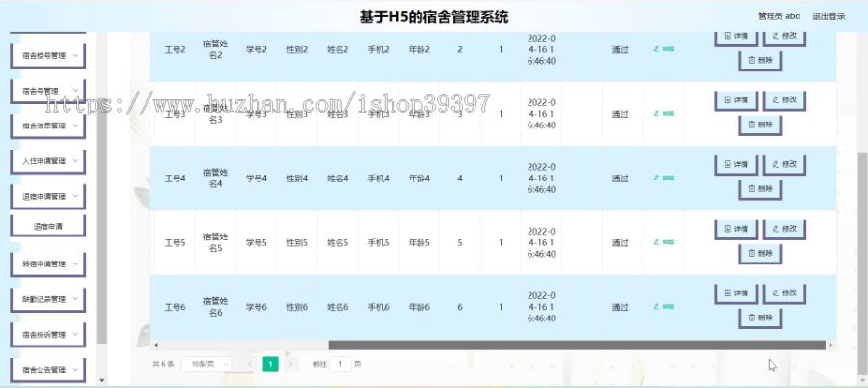Click 删除 for the 工号5 row
Image resolution: width=868 pixels, height=388 pixels.
click(x=760, y=253)
